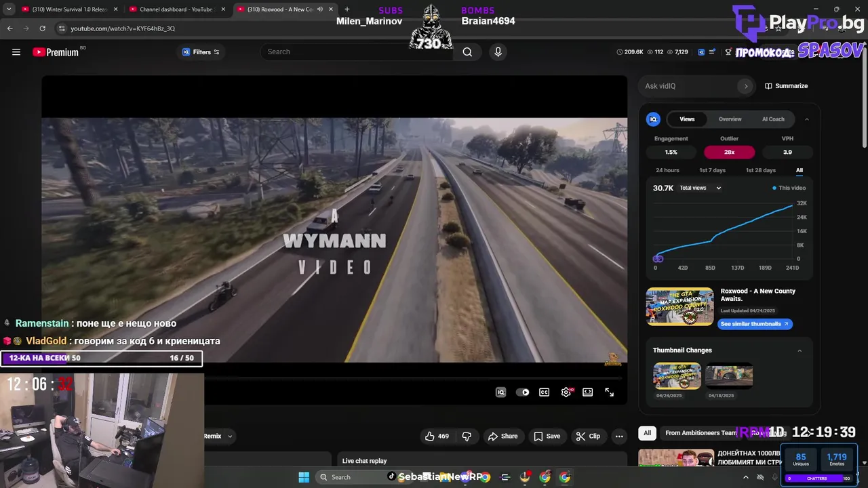868x488 pixels.
Task: Create a clip with the Clip button
Action: coord(588,436)
